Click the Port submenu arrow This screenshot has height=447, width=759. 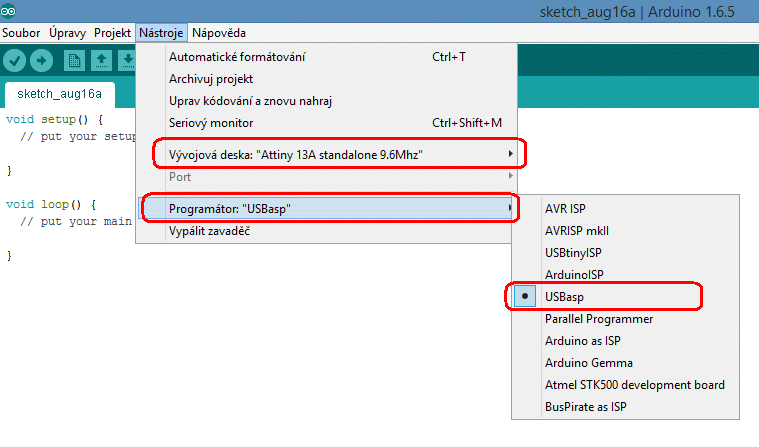point(510,176)
